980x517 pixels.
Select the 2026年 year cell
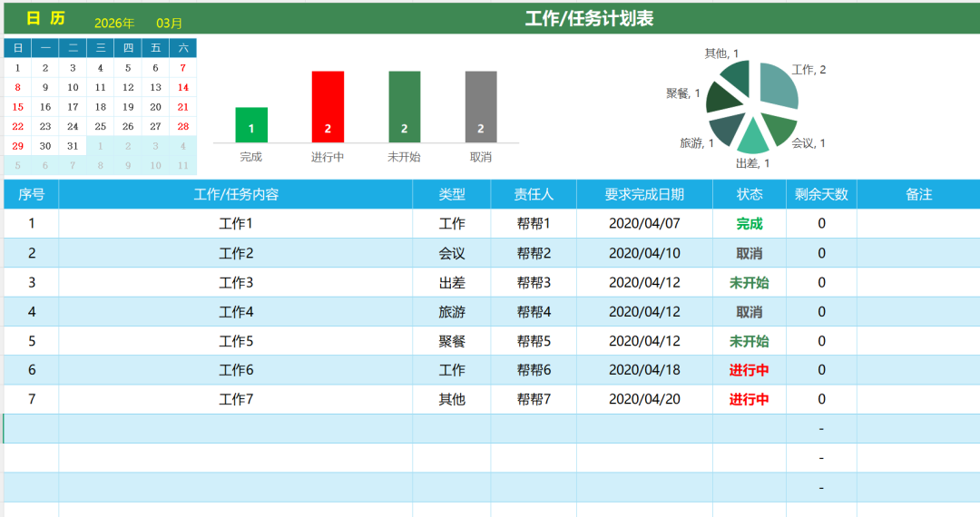coord(114,23)
